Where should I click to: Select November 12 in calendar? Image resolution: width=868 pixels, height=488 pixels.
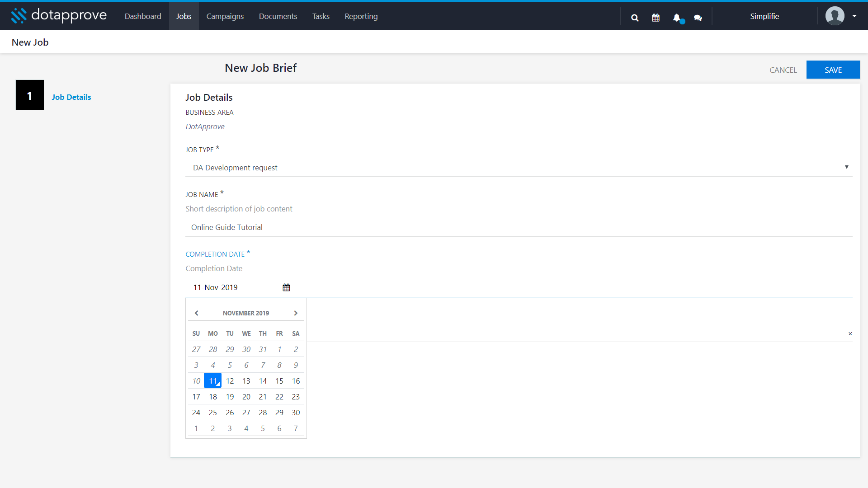click(x=230, y=381)
